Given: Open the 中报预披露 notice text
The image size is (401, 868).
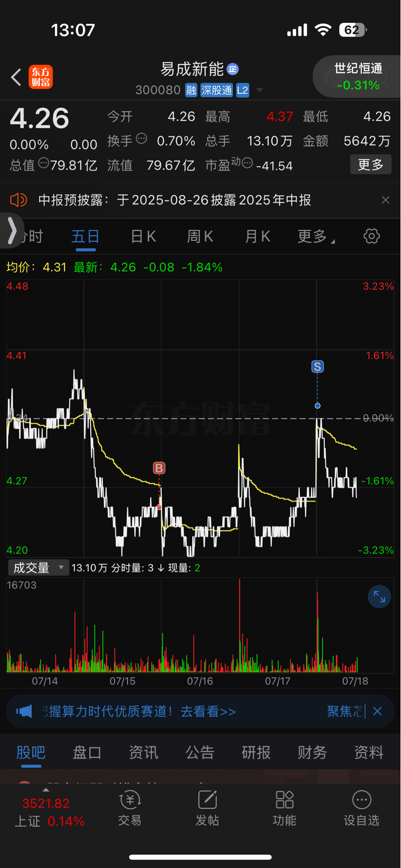Looking at the screenshot, I should (x=175, y=200).
